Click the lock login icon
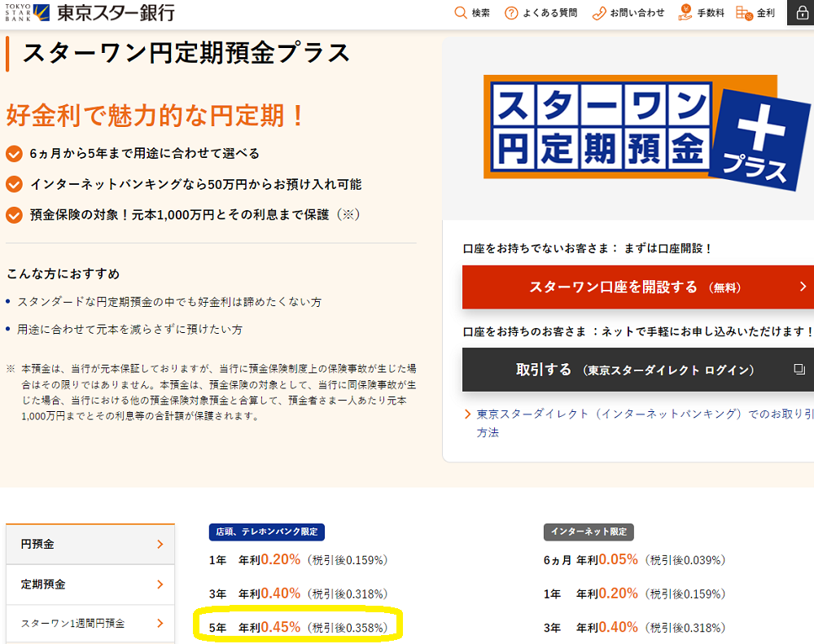This screenshot has height=644, width=814. point(802,12)
